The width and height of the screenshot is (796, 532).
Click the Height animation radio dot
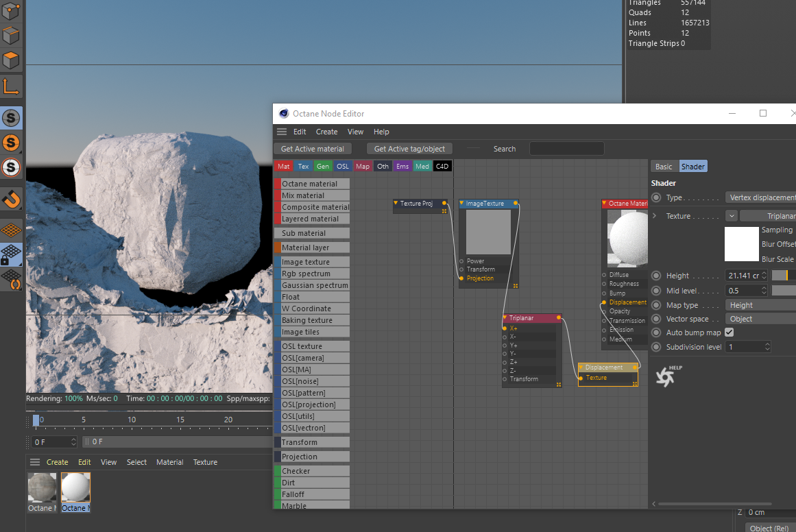(x=656, y=276)
